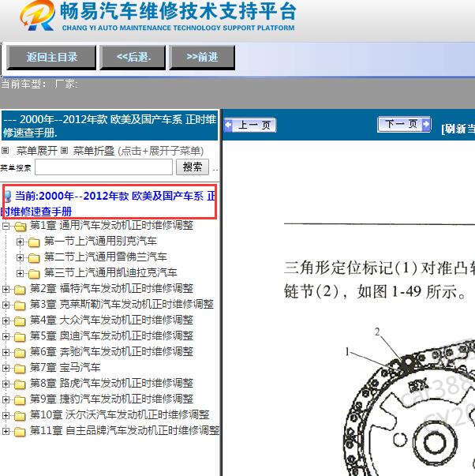This screenshot has width=475, height=476.
Task: Go forward with the >>前进 button
Action: [x=202, y=58]
